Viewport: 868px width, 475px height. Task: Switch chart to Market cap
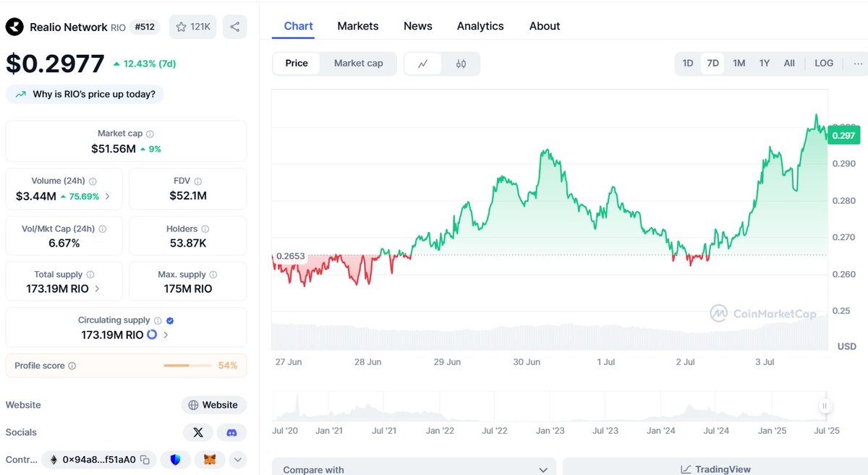coord(358,64)
